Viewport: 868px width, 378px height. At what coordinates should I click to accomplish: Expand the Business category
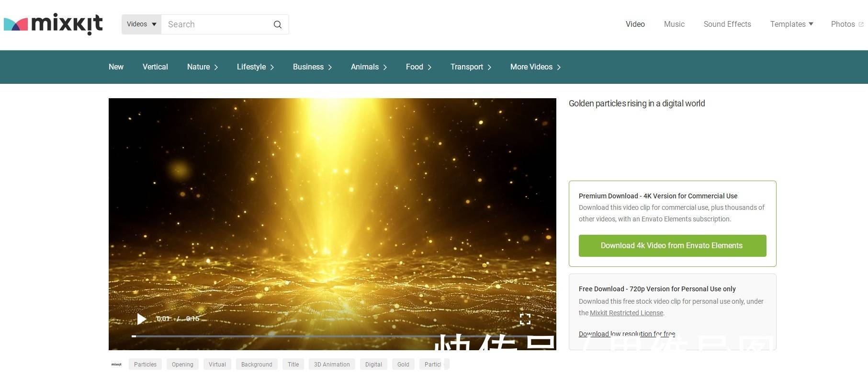tap(312, 67)
